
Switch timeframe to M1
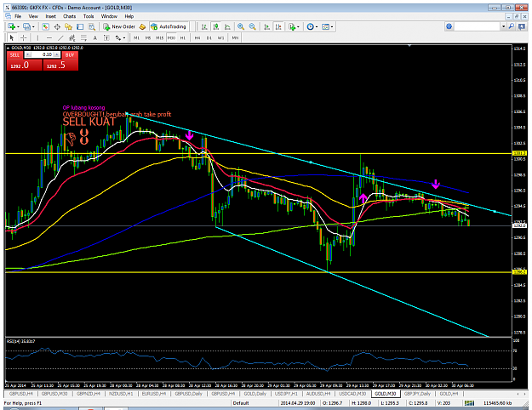click(136, 38)
